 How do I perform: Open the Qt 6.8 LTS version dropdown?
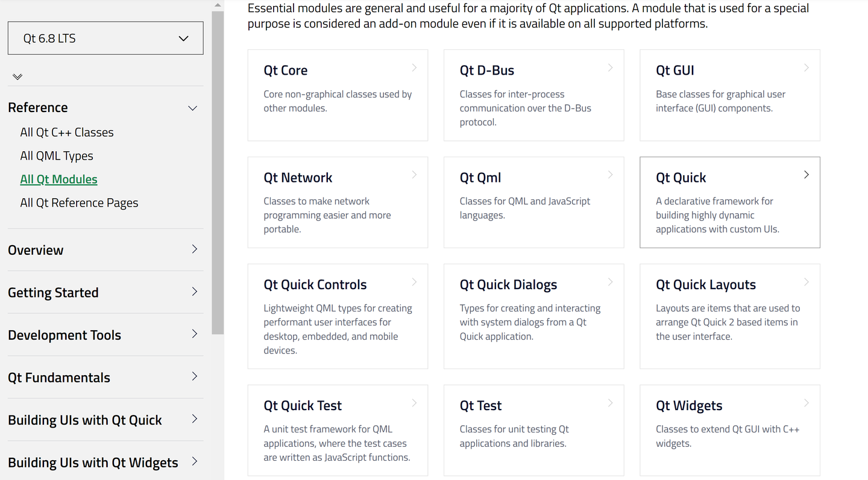105,39
